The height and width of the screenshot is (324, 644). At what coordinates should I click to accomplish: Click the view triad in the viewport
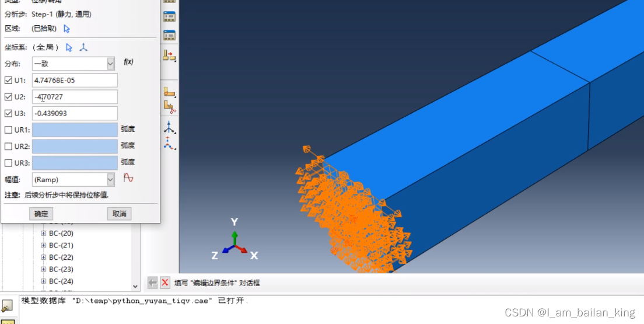(235, 240)
